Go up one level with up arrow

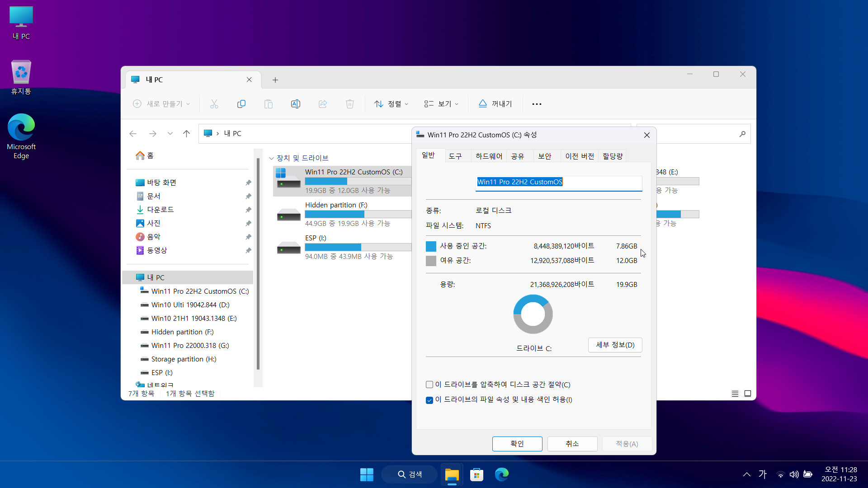tap(186, 134)
